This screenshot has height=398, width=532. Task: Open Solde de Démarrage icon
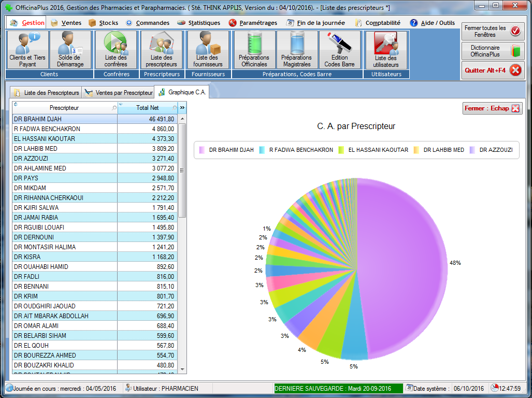(70, 50)
